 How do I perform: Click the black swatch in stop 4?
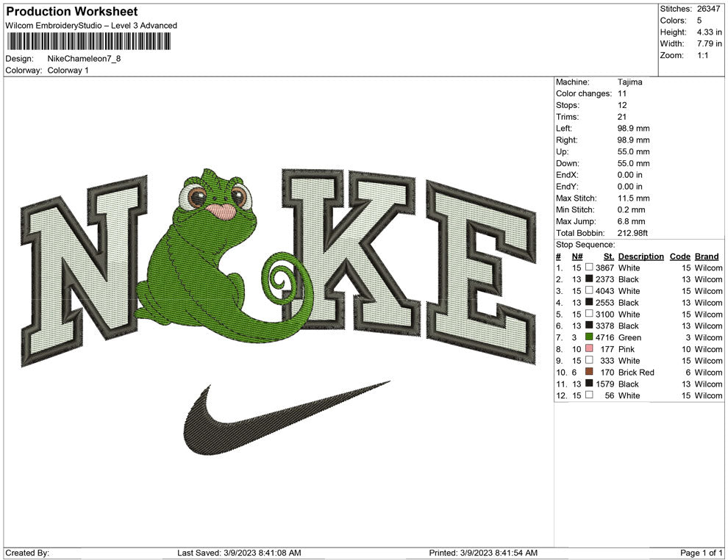[589, 302]
